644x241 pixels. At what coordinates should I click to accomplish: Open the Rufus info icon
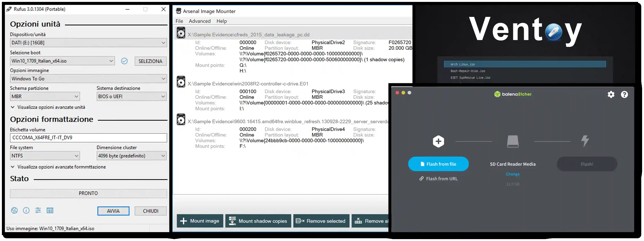click(x=26, y=210)
